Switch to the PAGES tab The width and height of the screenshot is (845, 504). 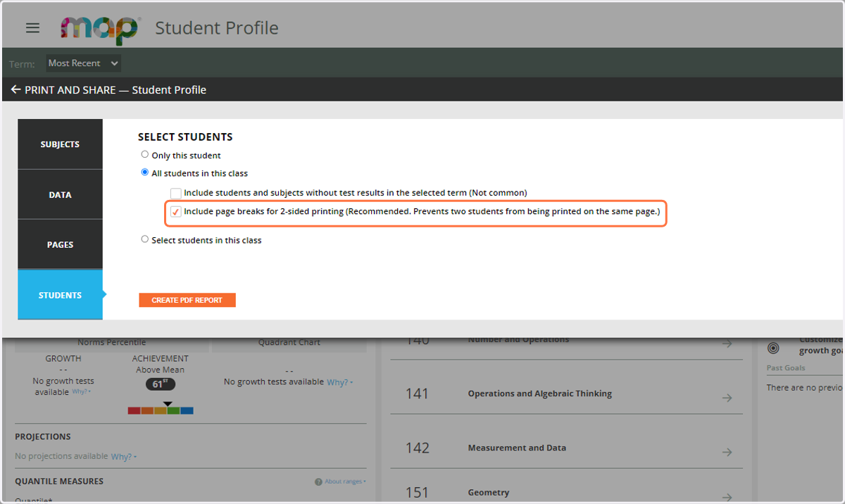(60, 244)
